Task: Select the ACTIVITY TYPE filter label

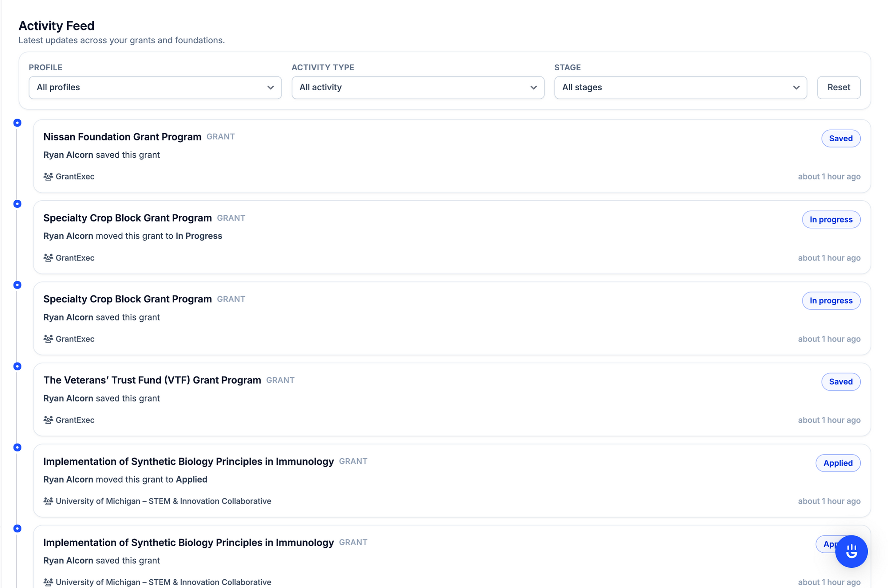Action: [x=323, y=67]
